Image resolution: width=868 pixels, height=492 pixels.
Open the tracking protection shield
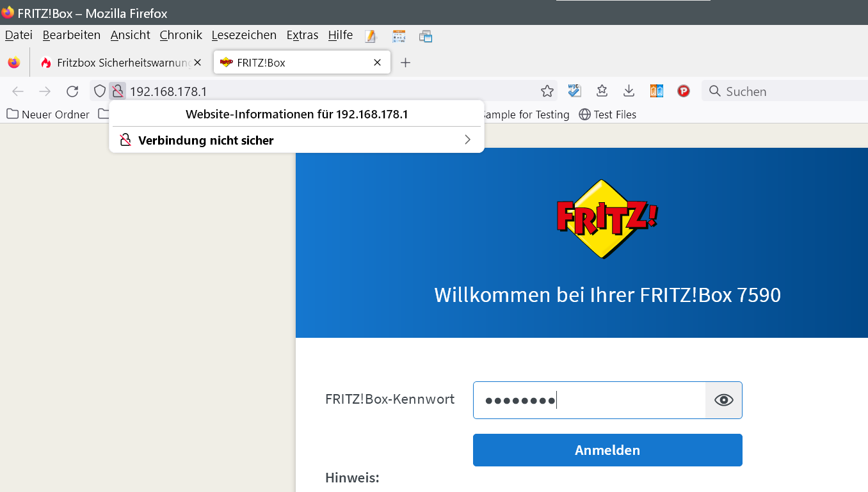click(100, 91)
